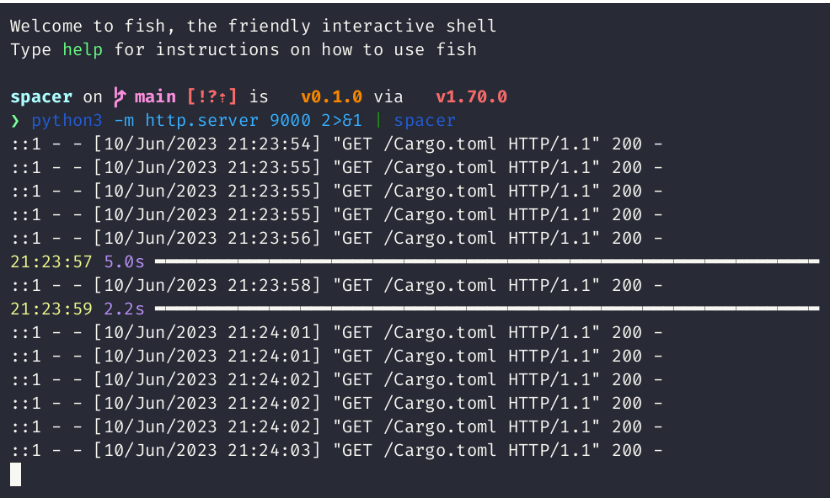Click the 21:23:57 spacer timestamp
The image size is (834, 501).
[x=52, y=262]
